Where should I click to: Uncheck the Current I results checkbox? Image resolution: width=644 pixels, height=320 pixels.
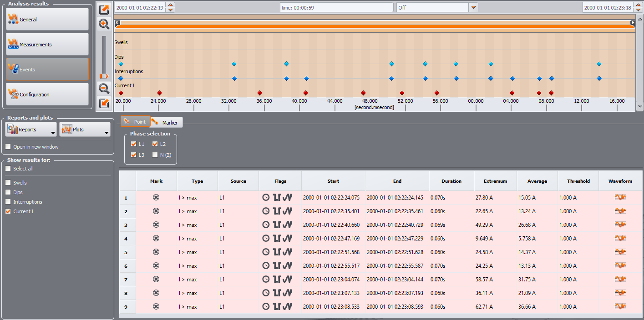point(8,211)
